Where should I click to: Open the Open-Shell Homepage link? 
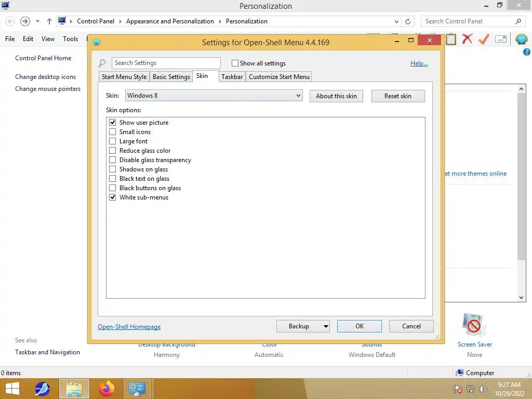(x=129, y=327)
